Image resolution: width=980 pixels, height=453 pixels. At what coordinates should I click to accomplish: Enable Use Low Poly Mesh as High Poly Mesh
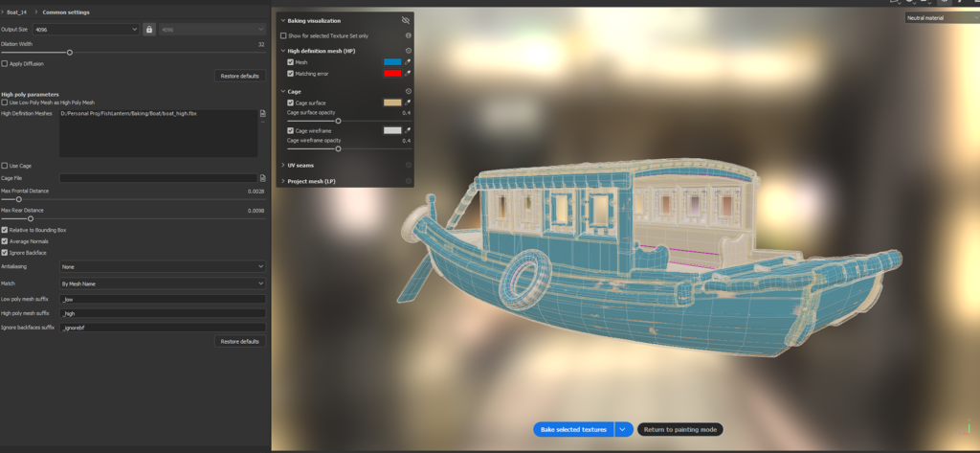(x=5, y=102)
